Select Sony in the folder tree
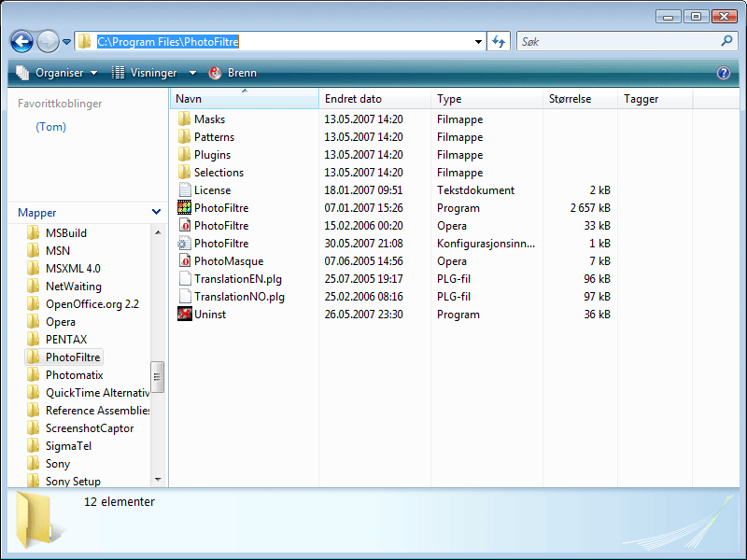Image resolution: width=747 pixels, height=560 pixels. (58, 464)
